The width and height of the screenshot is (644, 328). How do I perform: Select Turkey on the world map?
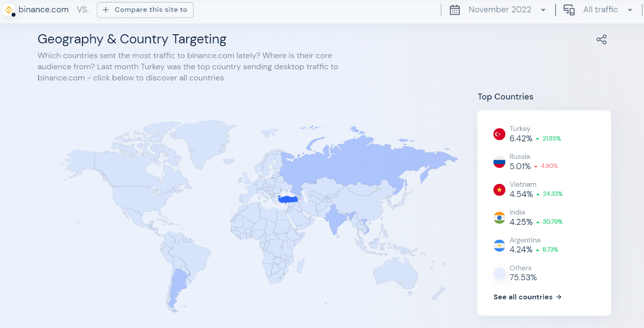coord(288,199)
